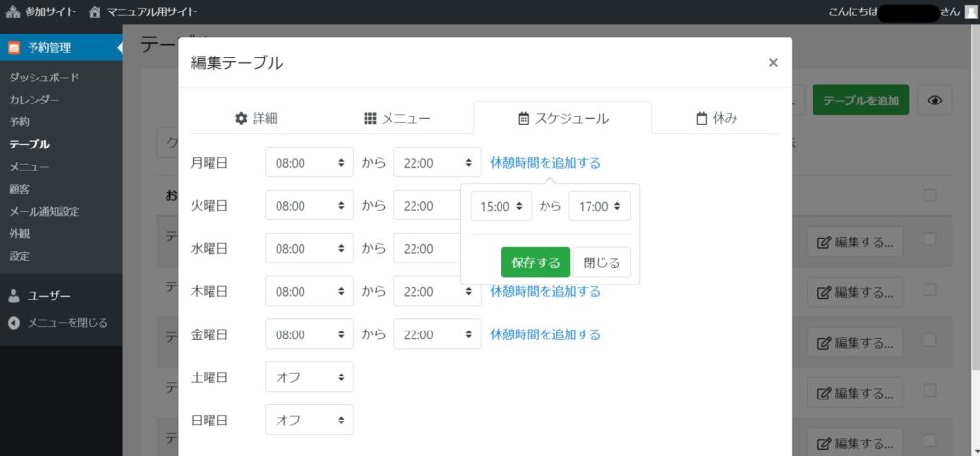Collapse menu via メニューを閉じる arrow icon

pos(13,323)
